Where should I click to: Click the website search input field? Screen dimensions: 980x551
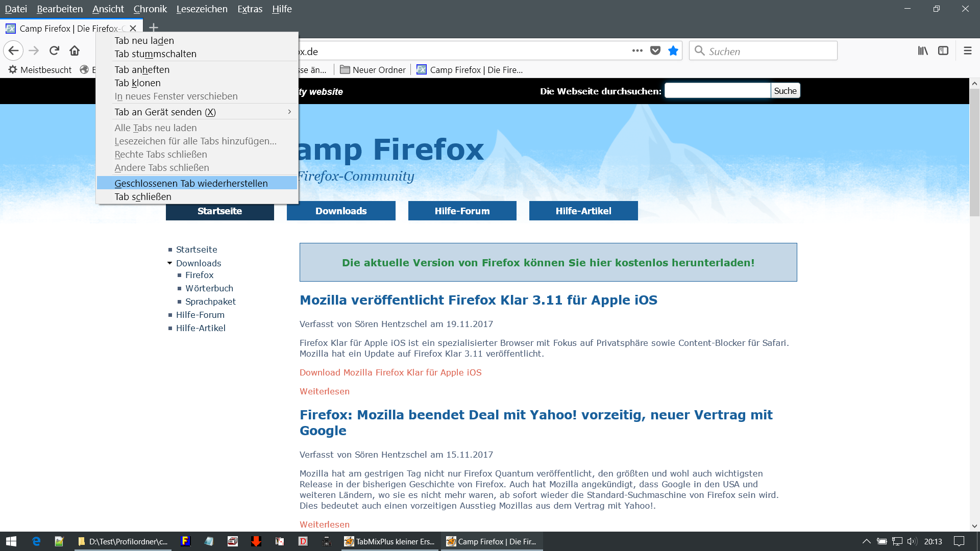(717, 91)
